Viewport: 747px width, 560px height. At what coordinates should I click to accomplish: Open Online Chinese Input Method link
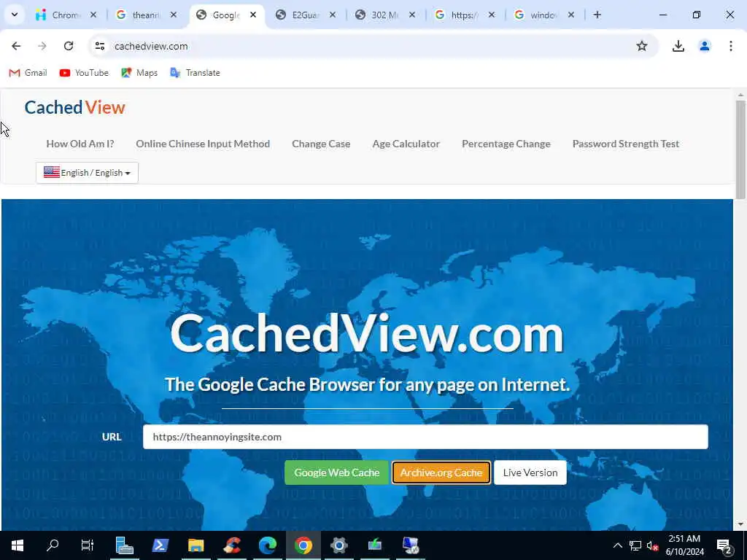pos(203,144)
